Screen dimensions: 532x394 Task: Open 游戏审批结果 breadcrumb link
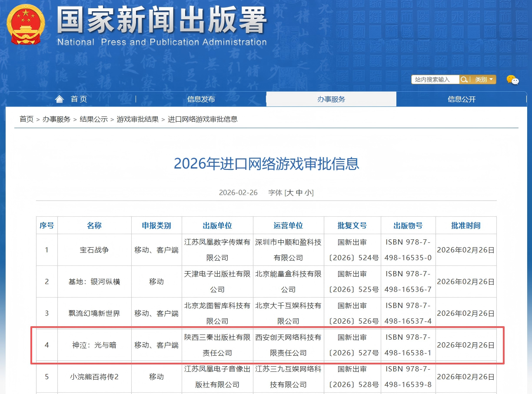[x=138, y=119]
